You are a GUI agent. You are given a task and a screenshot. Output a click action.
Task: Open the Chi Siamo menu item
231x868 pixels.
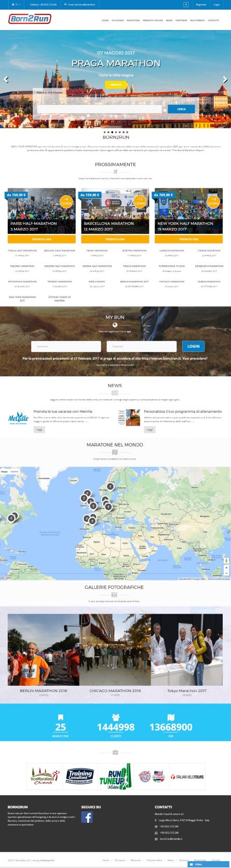point(117,20)
